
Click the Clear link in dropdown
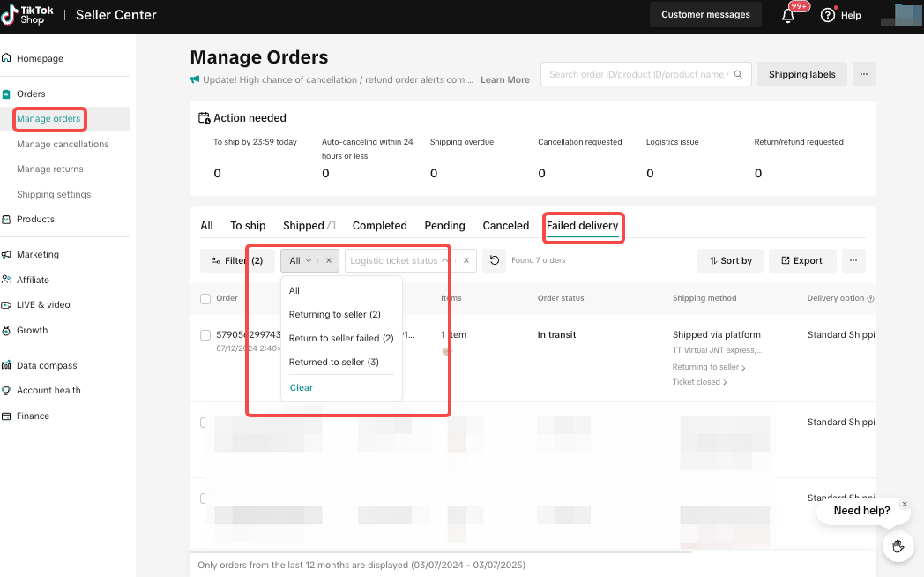pos(301,387)
